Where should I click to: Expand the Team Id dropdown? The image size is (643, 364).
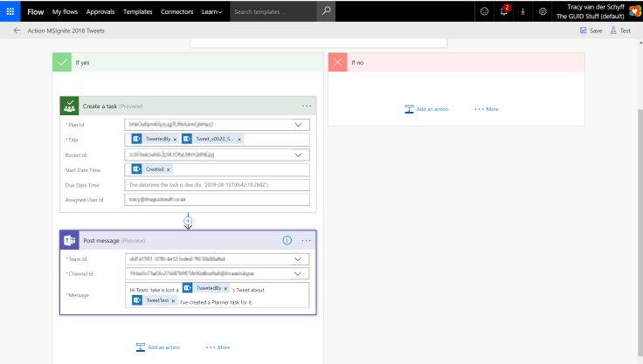(x=301, y=259)
